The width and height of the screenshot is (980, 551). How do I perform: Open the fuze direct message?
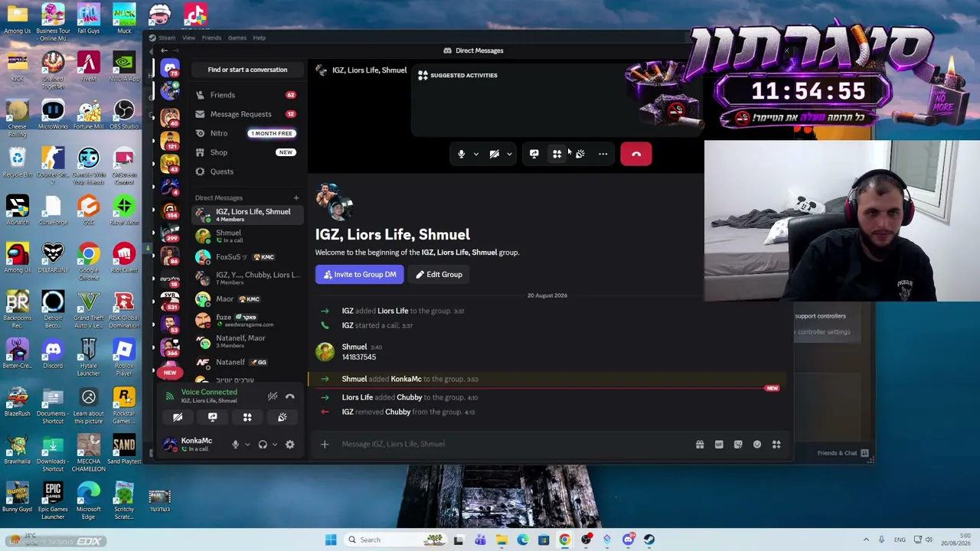coord(247,320)
